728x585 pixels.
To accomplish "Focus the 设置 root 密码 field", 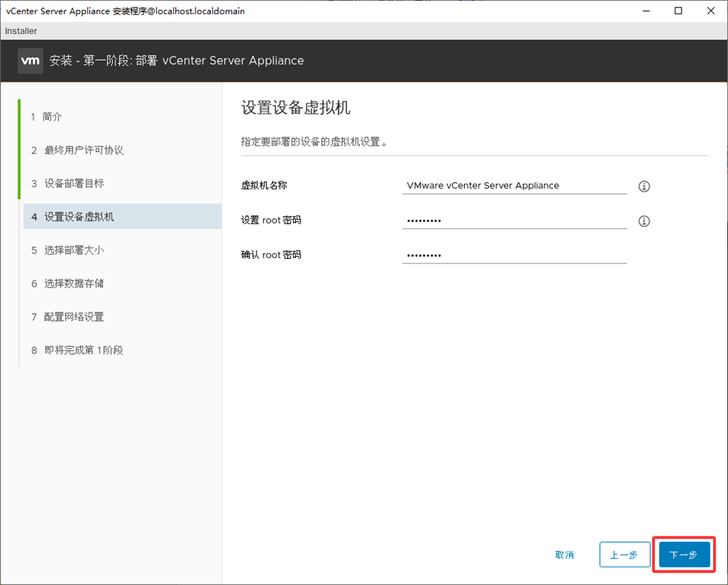I will 514,220.
